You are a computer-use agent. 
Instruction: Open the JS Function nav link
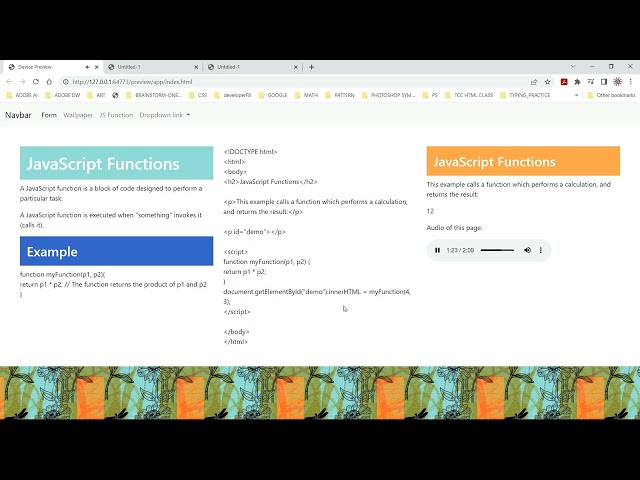point(116,115)
